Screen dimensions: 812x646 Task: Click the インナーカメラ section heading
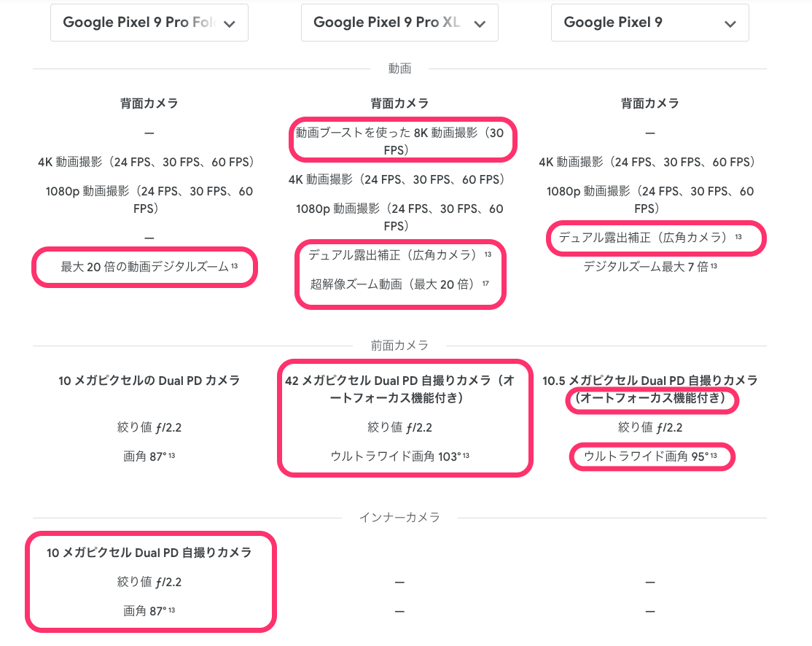(x=399, y=518)
